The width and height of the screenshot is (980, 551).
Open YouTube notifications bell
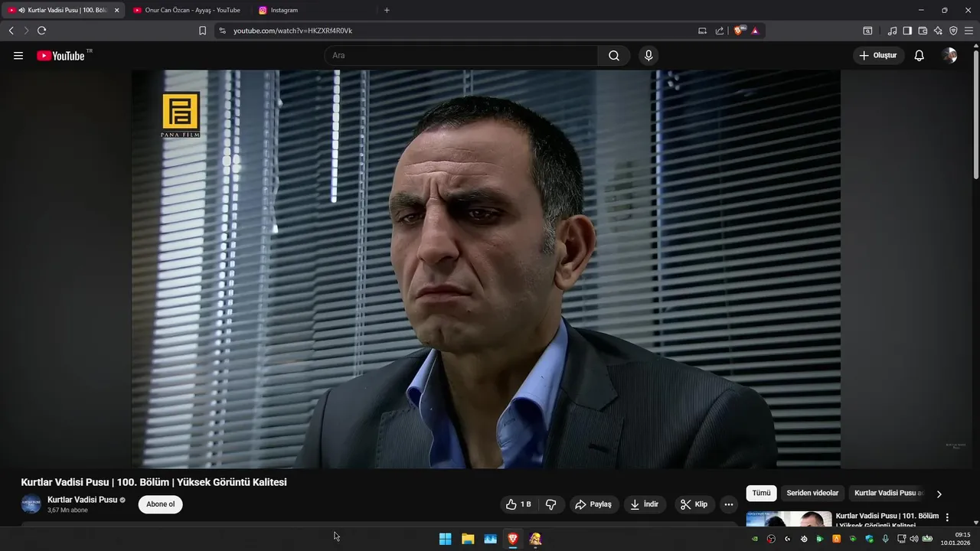(x=920, y=56)
